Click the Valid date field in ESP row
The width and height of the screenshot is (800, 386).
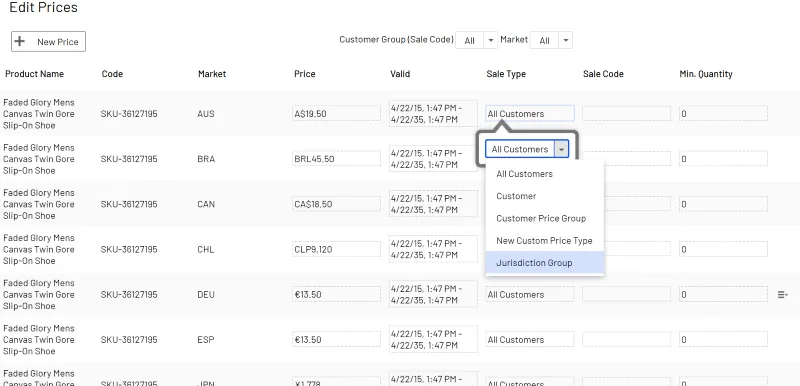pos(433,340)
